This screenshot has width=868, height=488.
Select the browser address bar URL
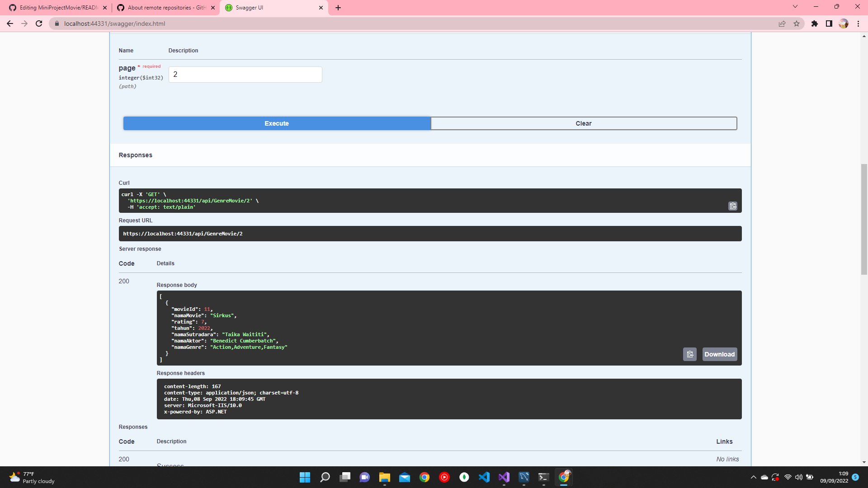pos(114,23)
